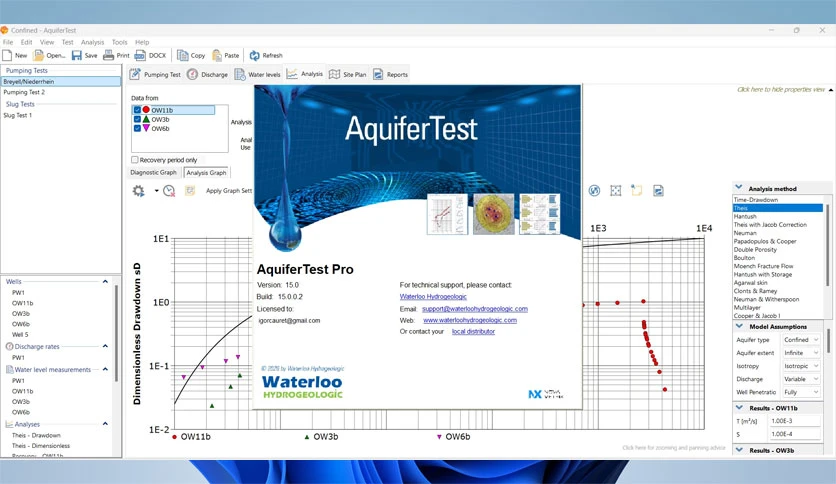The width and height of the screenshot is (836, 484).
Task: Open the Well Penetration Fully dropdown
Action: click(801, 392)
